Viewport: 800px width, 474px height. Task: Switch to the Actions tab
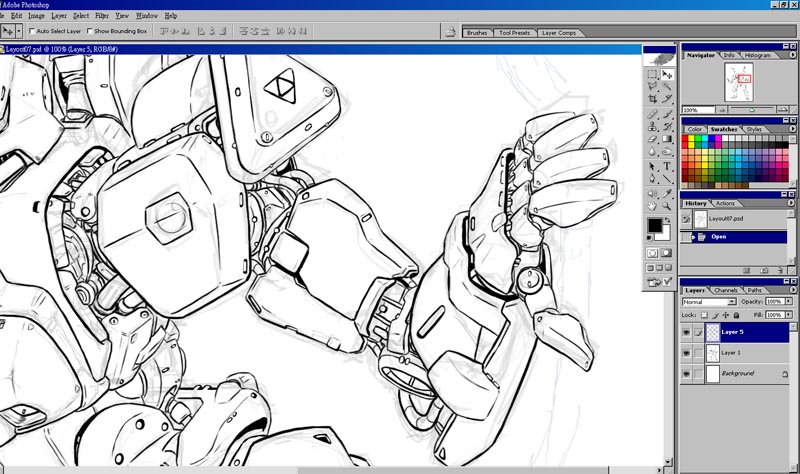point(725,204)
